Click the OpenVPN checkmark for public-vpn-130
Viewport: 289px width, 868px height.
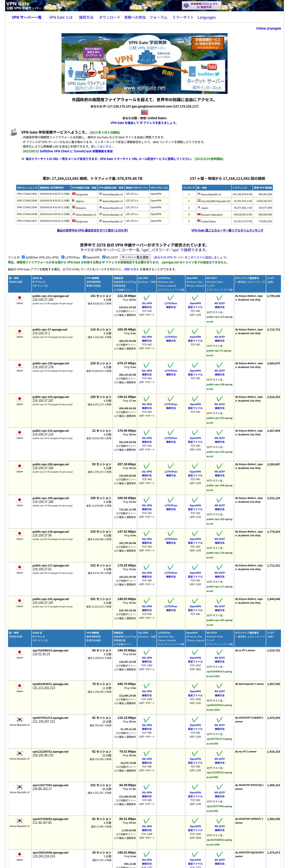195,533
